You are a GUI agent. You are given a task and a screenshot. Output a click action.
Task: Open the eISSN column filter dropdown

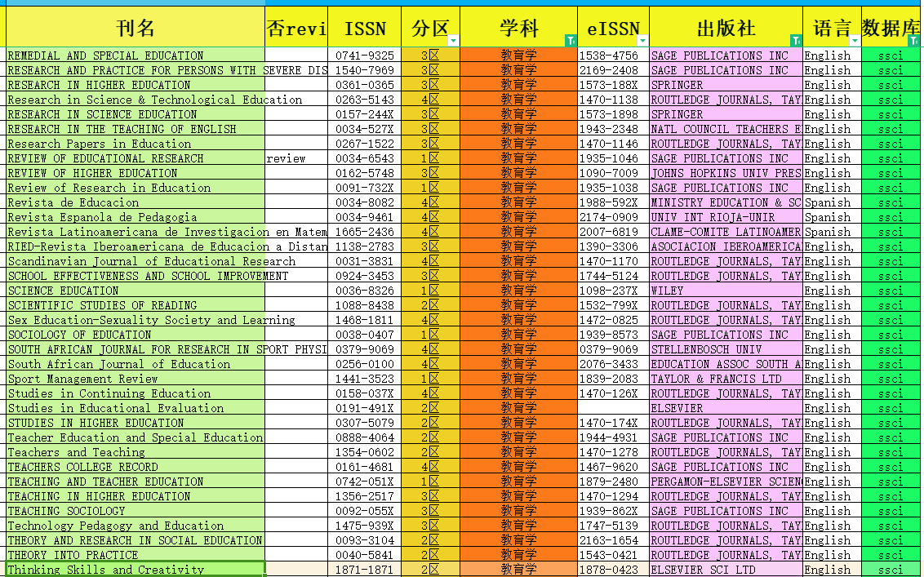coord(642,40)
